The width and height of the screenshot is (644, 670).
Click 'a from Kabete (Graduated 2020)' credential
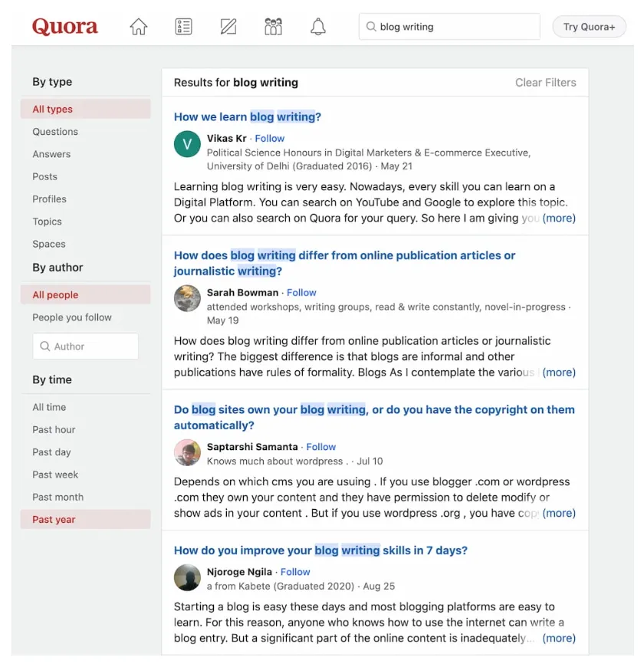(281, 586)
